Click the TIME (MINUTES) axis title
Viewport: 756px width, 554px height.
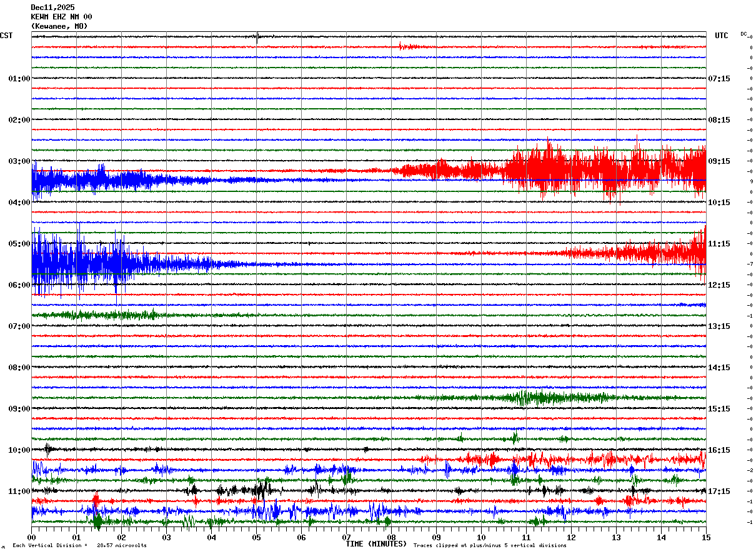(376, 544)
